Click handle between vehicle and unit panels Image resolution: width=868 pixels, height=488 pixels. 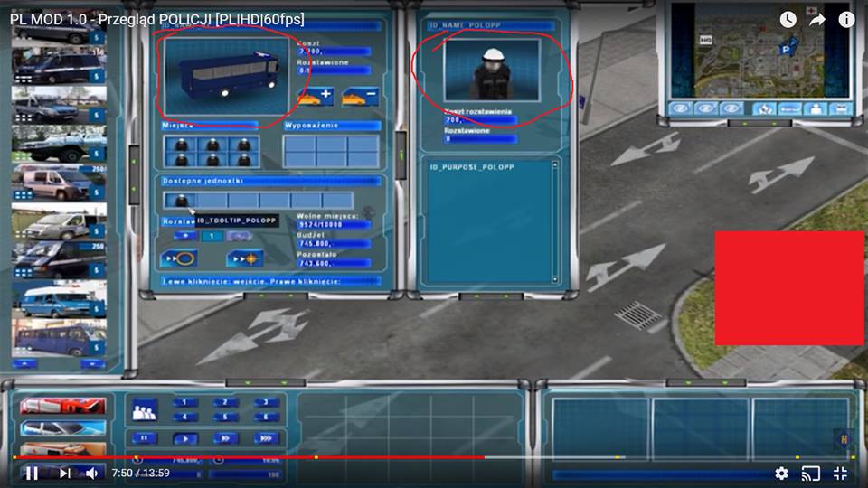tap(401, 155)
